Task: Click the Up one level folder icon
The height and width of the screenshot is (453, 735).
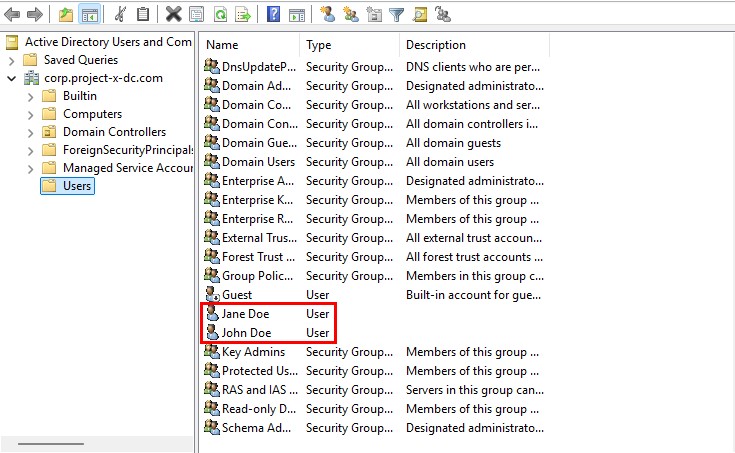Action: 66,14
